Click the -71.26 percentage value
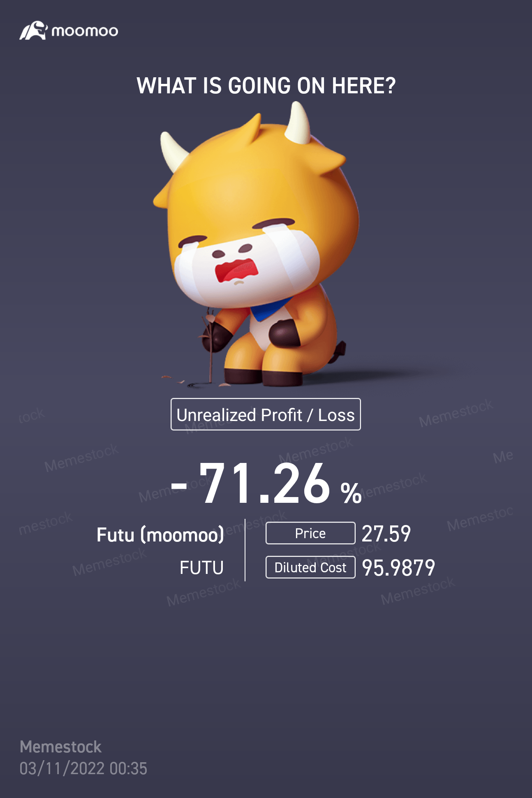This screenshot has height=798, width=532. click(x=250, y=483)
